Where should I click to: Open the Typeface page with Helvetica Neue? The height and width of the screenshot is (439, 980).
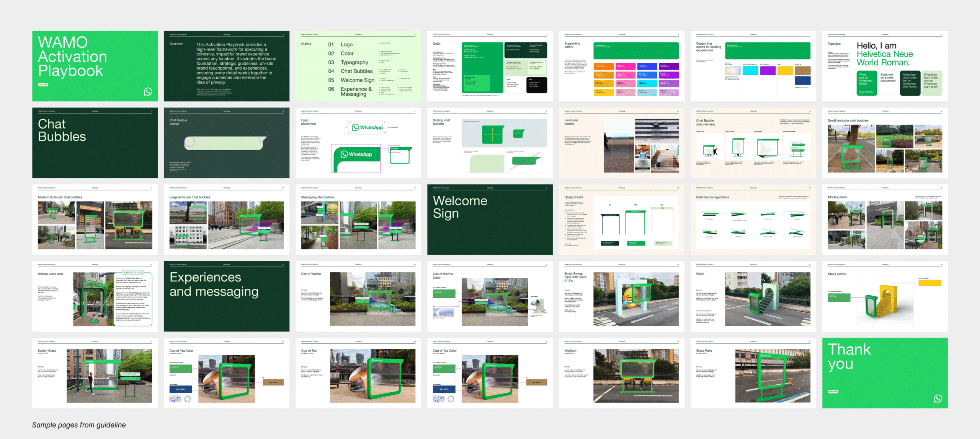[x=885, y=66]
